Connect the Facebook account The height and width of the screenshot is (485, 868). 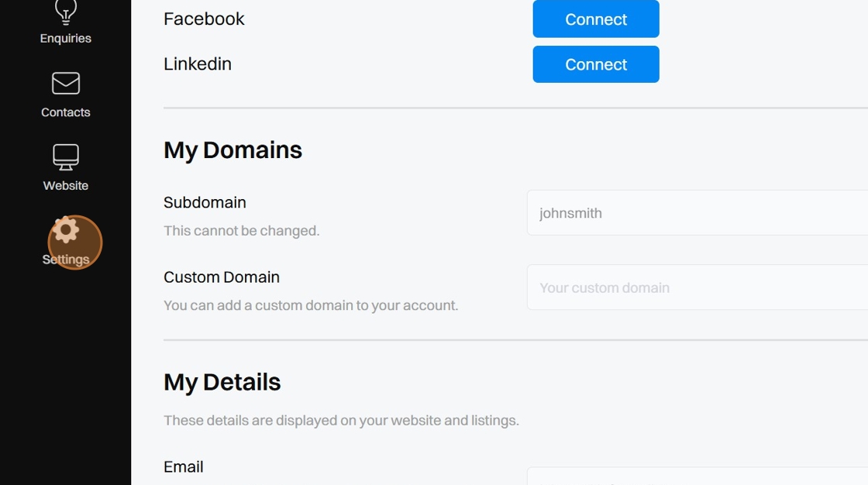click(x=595, y=19)
